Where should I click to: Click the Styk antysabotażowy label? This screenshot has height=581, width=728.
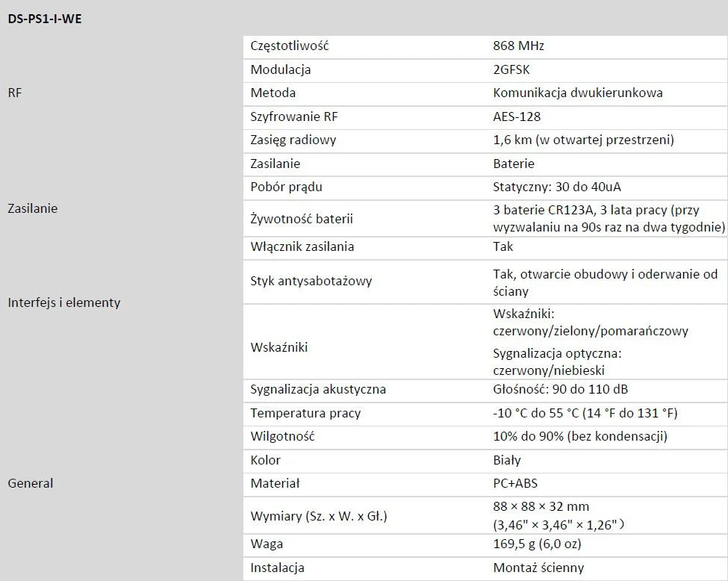click(311, 281)
